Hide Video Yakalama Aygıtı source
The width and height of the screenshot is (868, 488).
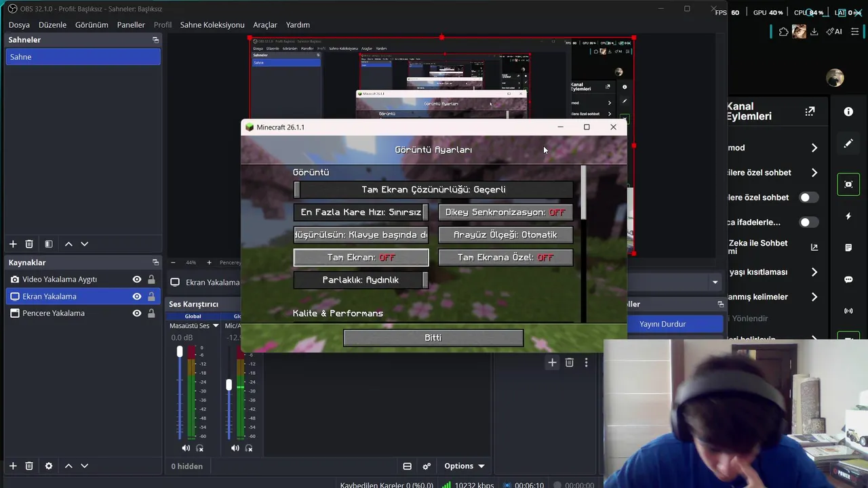(x=137, y=279)
